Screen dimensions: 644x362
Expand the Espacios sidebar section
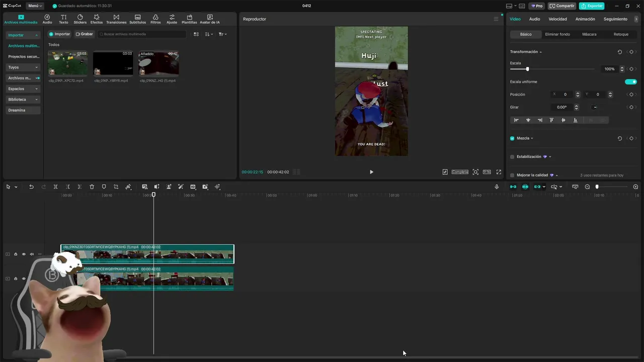coord(23,88)
